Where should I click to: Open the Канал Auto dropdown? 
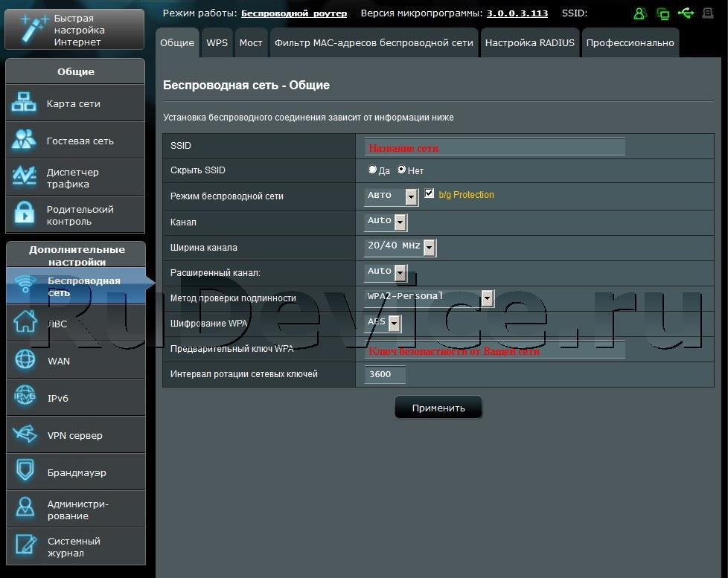386,222
